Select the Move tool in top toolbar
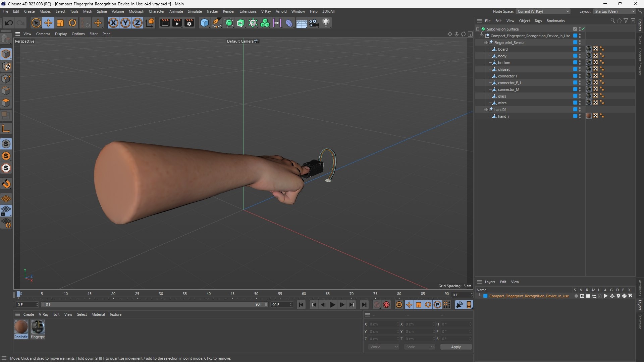This screenshot has height=362, width=644. pos(48,23)
